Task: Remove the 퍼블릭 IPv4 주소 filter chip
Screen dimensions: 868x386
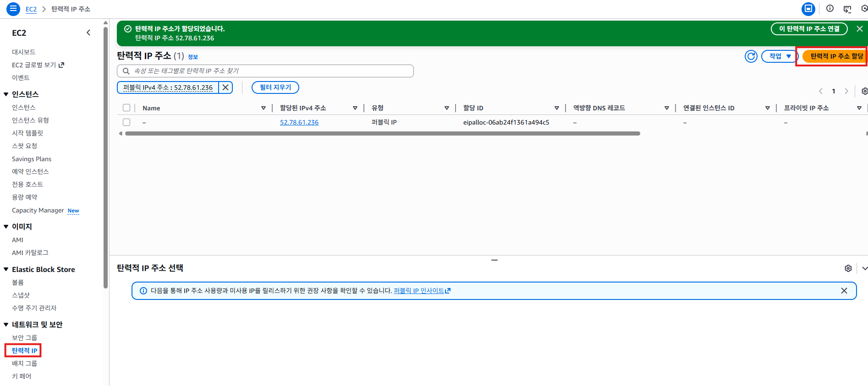Action: (x=225, y=87)
